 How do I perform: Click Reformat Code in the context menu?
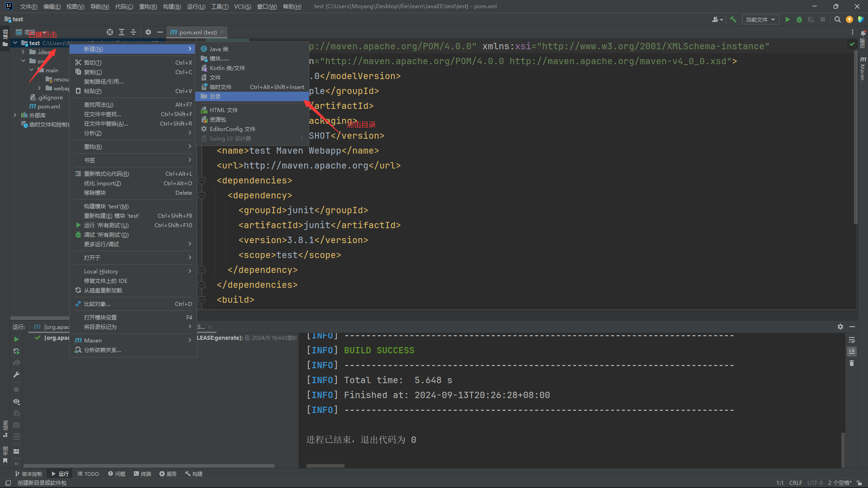tap(133, 174)
